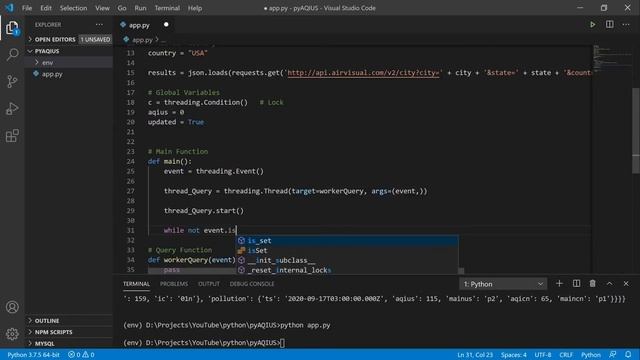Select the isSet suggestion
The width and height of the screenshot is (640, 360).
pos(347,251)
